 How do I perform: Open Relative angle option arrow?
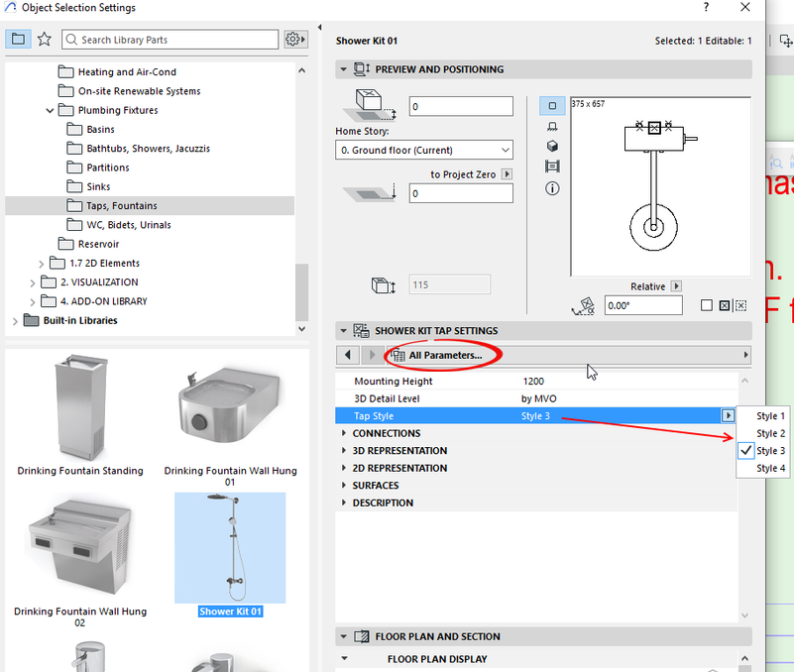[x=676, y=286]
